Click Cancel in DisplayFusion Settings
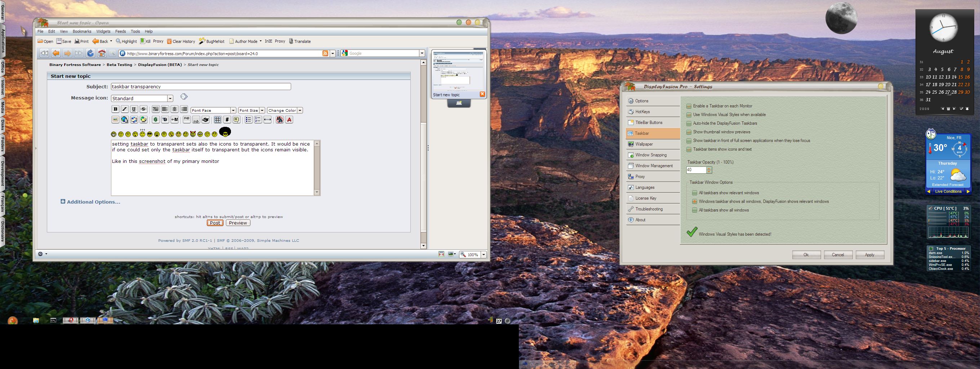The height and width of the screenshot is (369, 980). click(x=838, y=255)
